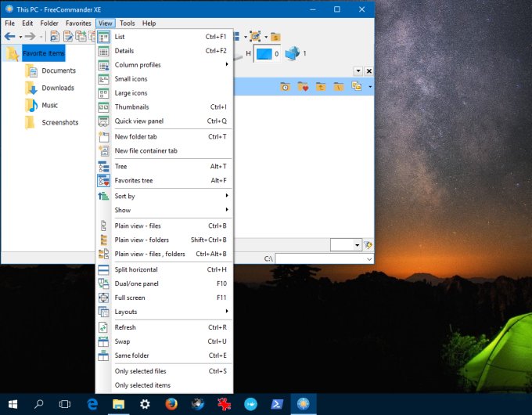Open the Tools menu
This screenshot has height=415, width=532.
pos(127,23)
